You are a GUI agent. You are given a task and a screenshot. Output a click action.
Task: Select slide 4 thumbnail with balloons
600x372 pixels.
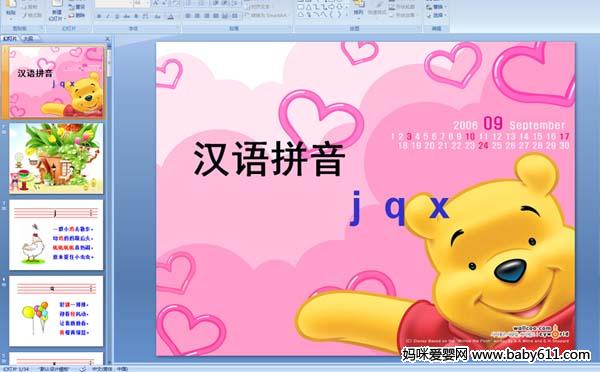[x=56, y=311]
